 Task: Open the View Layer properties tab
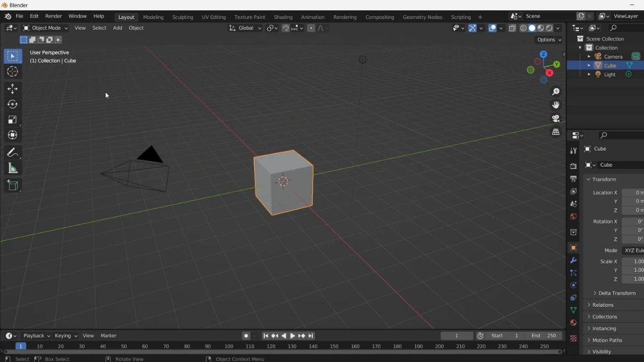click(573, 191)
